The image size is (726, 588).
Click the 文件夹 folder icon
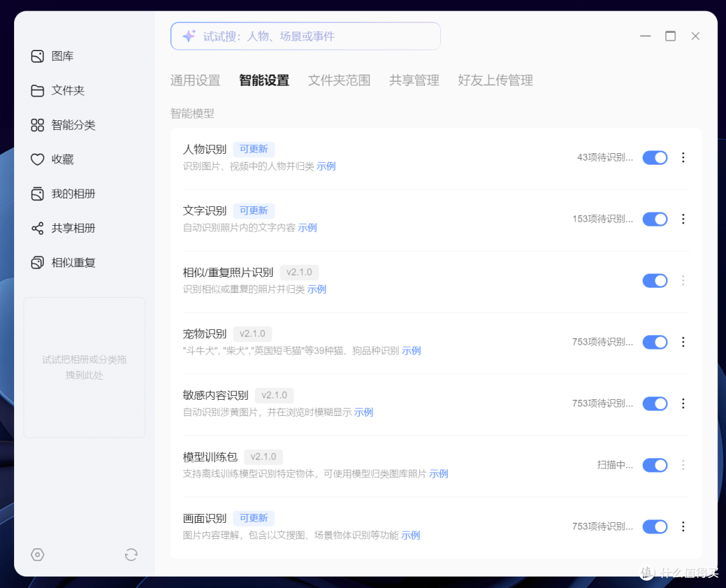click(x=38, y=90)
